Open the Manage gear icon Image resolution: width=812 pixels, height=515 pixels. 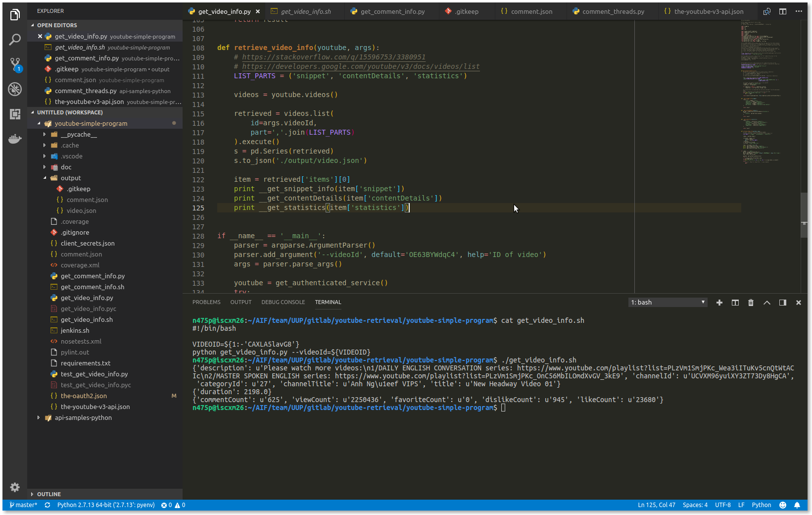(15, 487)
